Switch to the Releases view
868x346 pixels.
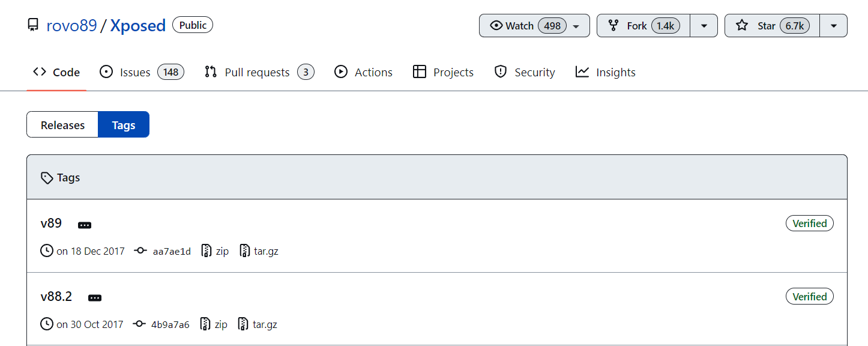[x=62, y=125]
